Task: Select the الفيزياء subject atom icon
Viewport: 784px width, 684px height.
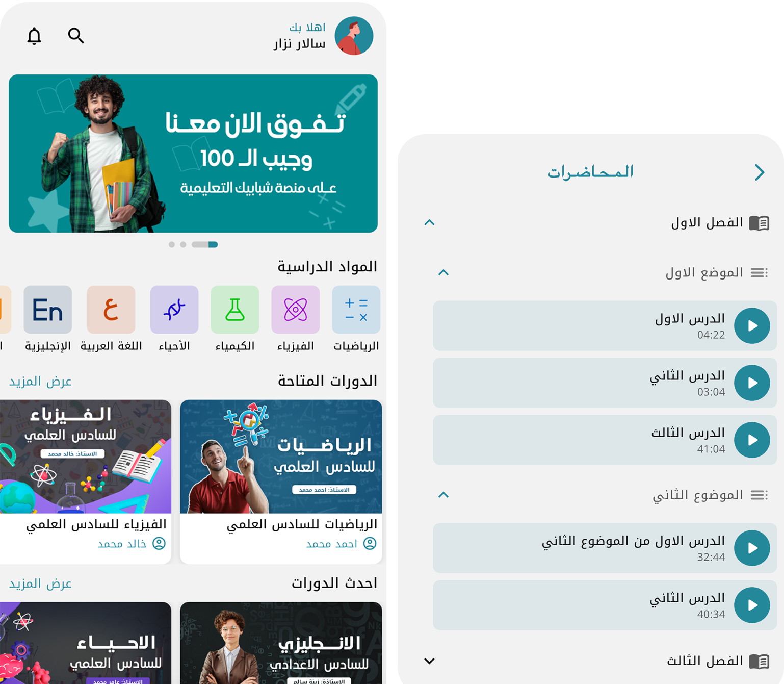Action: click(x=296, y=310)
